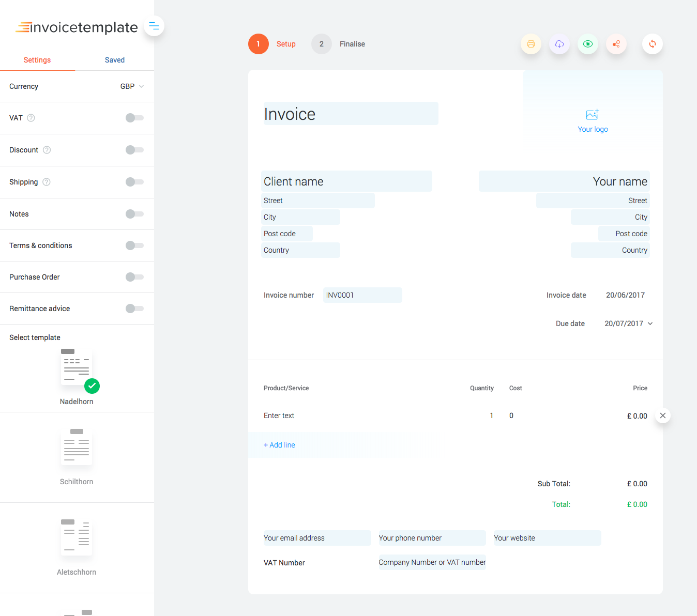The width and height of the screenshot is (697, 616).
Task: Open the Discount help question mark
Action: coord(47,150)
